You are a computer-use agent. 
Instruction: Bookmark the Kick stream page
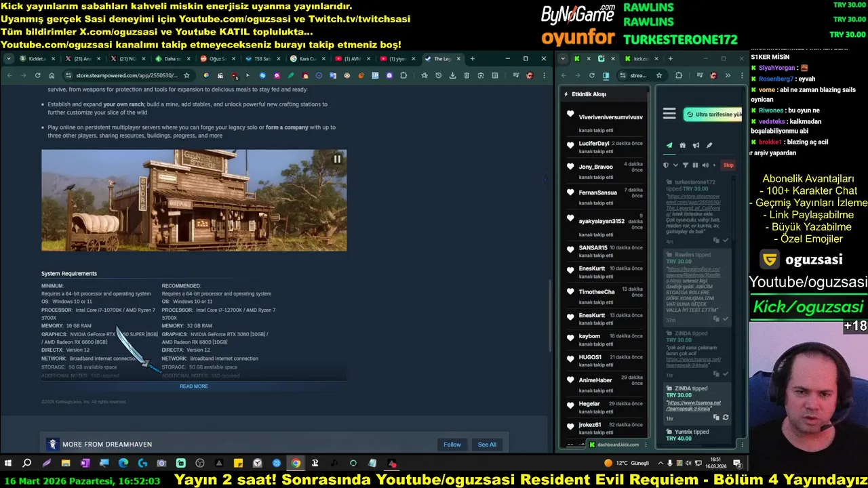tap(658, 75)
